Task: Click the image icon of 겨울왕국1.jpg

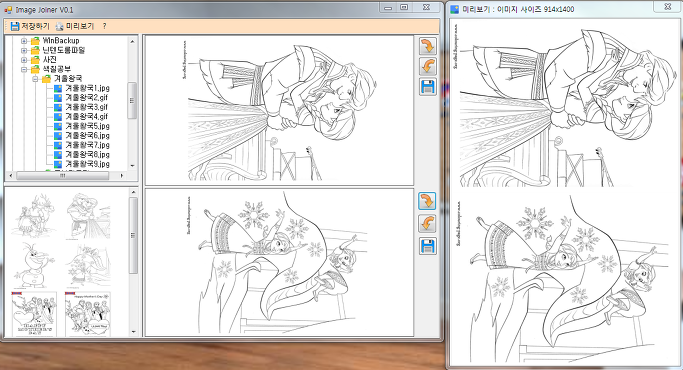Action: click(x=58, y=88)
